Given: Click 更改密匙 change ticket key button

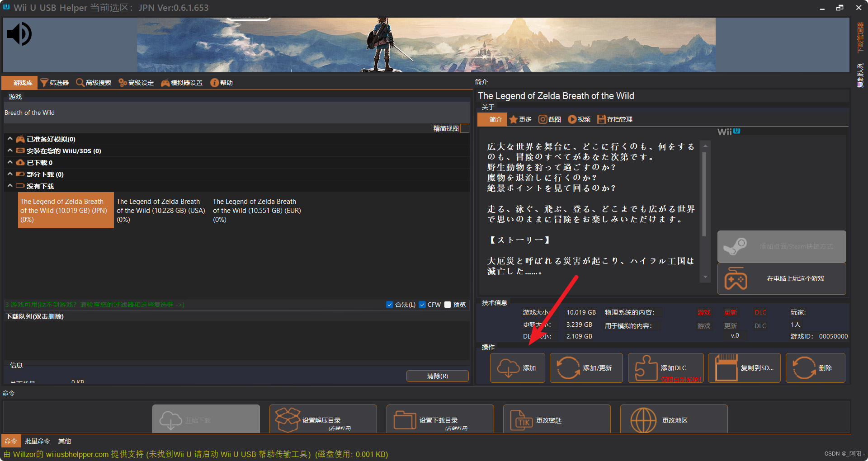Looking at the screenshot, I should pyautogui.click(x=557, y=419).
